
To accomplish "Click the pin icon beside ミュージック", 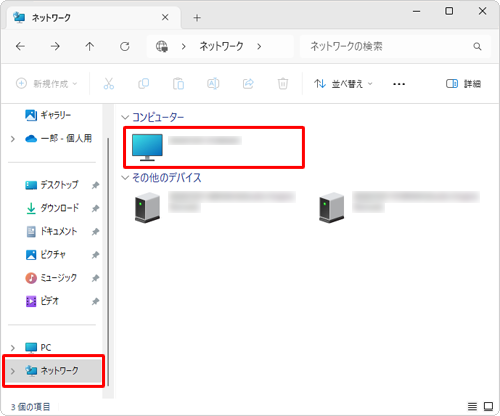I will (95, 278).
